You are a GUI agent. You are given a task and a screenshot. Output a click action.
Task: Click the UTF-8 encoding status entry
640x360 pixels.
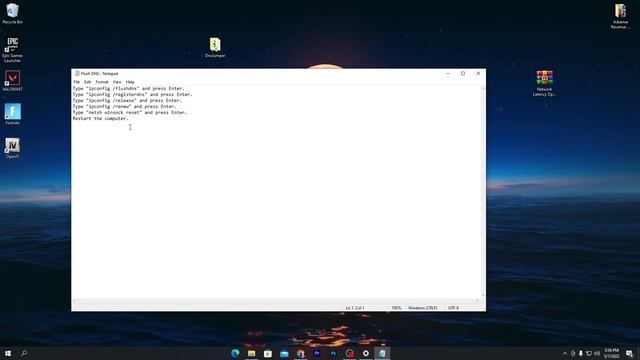(x=453, y=308)
